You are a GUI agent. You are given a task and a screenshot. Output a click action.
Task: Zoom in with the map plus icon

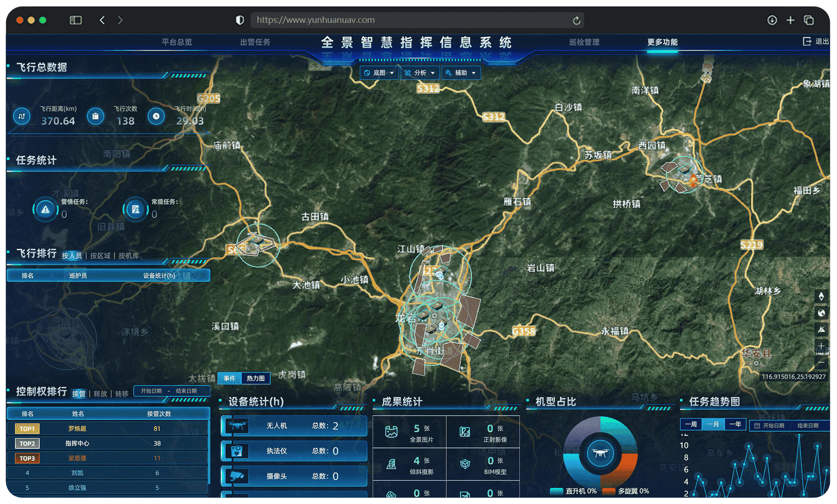tap(821, 346)
